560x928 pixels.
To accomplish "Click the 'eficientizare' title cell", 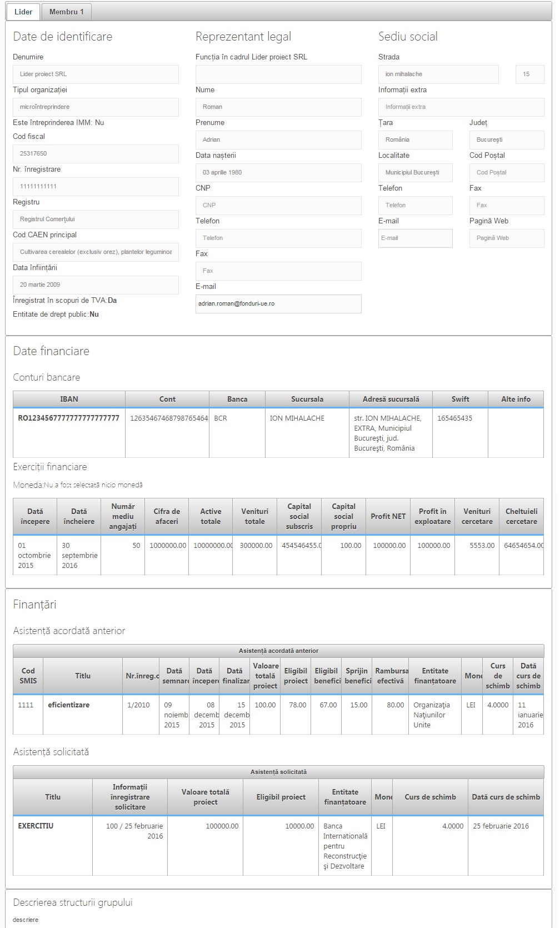I will tap(83, 715).
